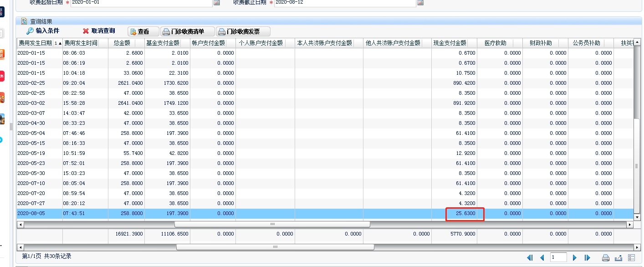Select the row dated 2020-03-07
The width and height of the screenshot is (644, 267).
point(325,113)
